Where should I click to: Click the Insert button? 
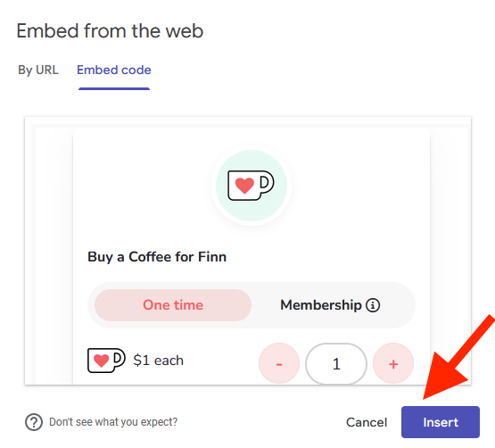[x=441, y=422]
